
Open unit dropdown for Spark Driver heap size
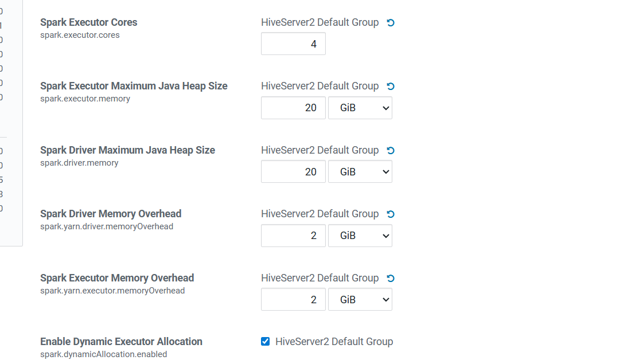coord(360,172)
